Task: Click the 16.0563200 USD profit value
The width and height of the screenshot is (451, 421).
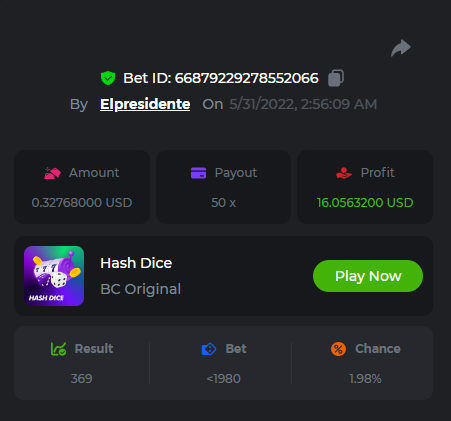Action: 365,203
